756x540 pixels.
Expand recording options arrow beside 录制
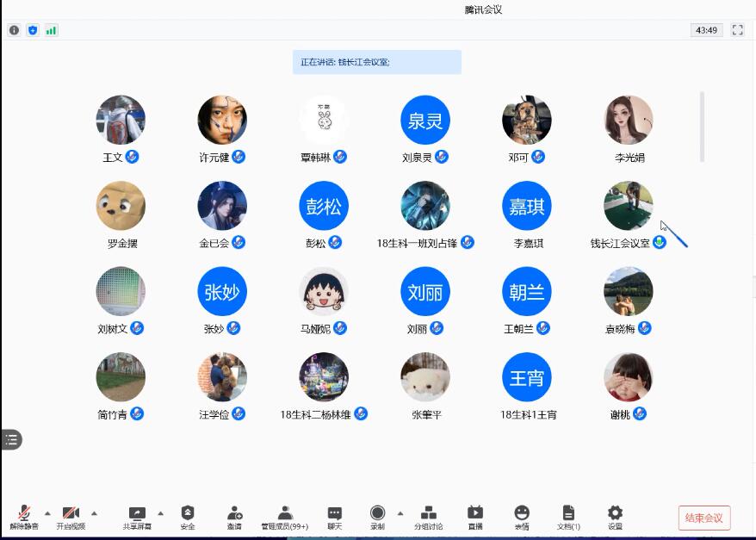tap(400, 513)
